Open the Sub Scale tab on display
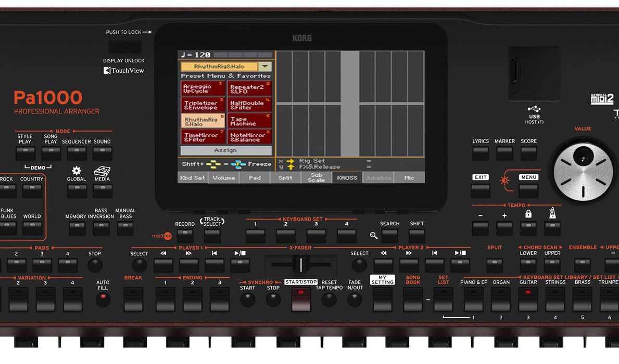Screen dimensions: 619x364 (x=316, y=178)
